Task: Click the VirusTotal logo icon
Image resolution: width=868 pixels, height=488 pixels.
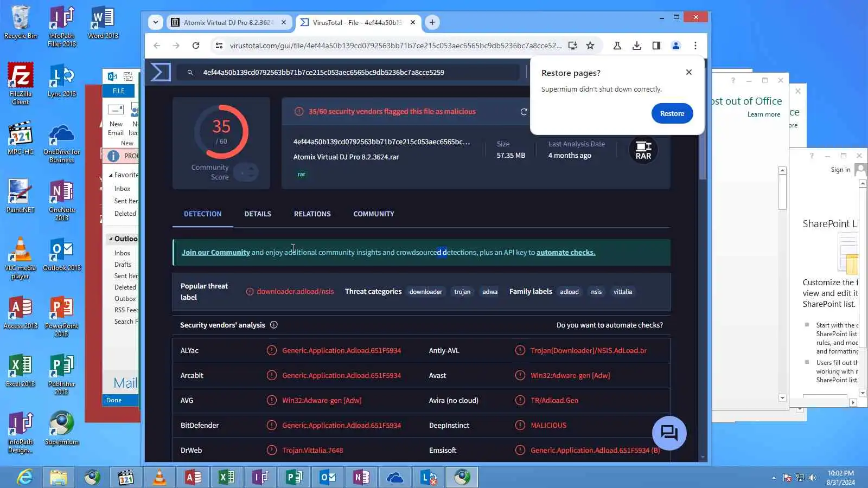Action: [x=161, y=72]
